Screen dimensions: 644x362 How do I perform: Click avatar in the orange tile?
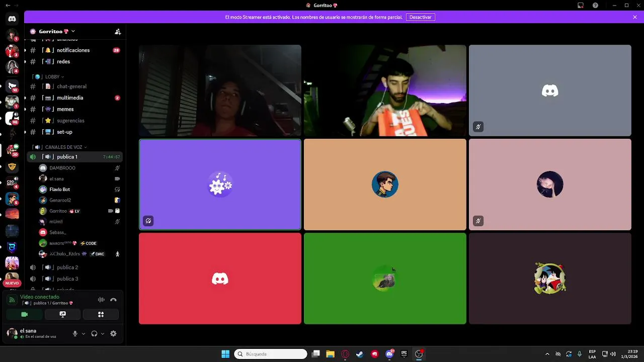(385, 185)
